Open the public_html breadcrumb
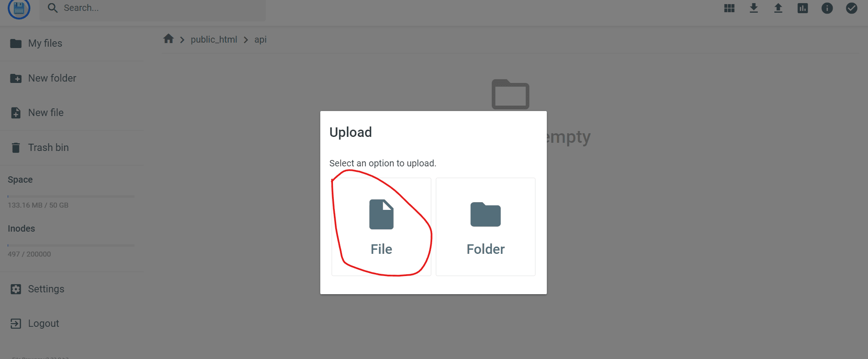This screenshot has width=868, height=359. pyautogui.click(x=214, y=39)
